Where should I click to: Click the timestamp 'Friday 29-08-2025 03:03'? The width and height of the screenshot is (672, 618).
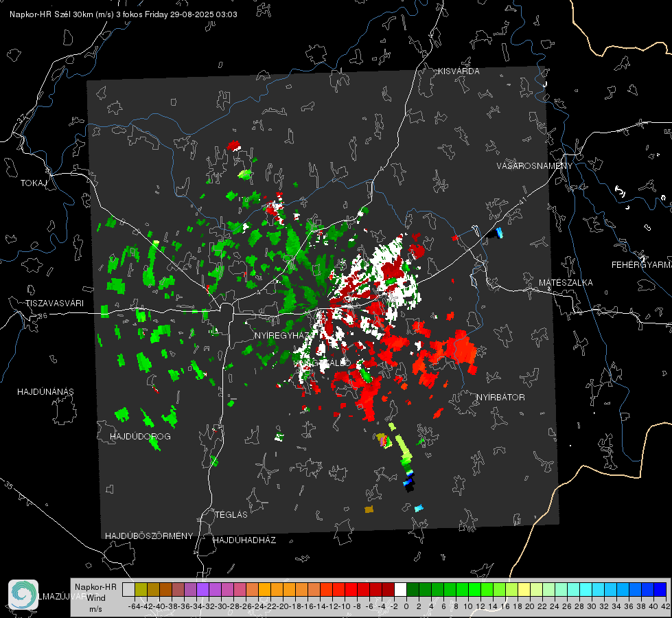click(x=191, y=14)
